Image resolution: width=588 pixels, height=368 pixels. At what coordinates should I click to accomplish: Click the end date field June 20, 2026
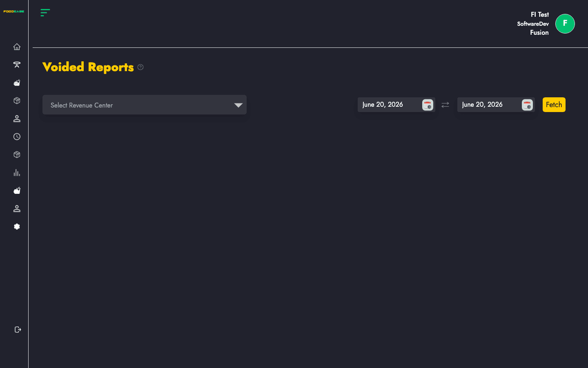pos(489,105)
